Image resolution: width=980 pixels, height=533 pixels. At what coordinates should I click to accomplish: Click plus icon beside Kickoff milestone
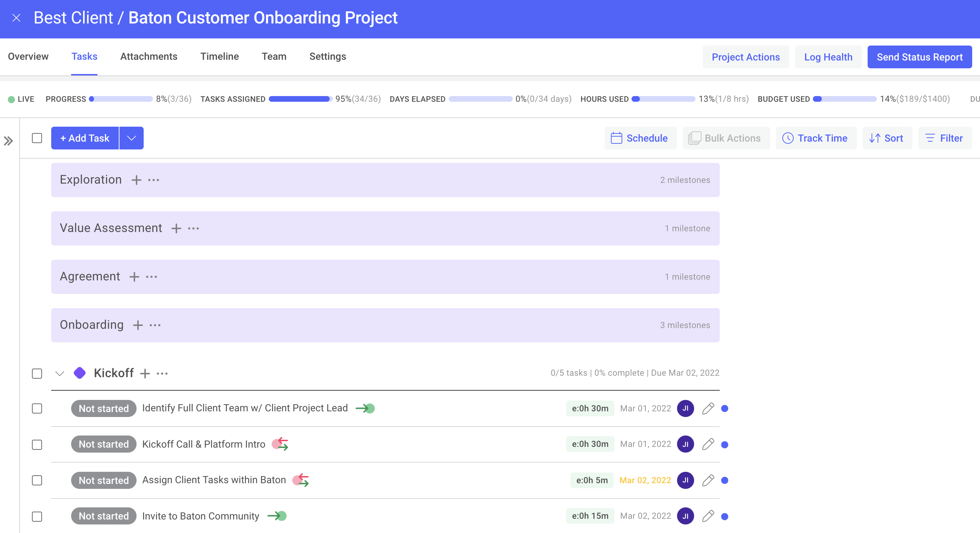click(145, 374)
